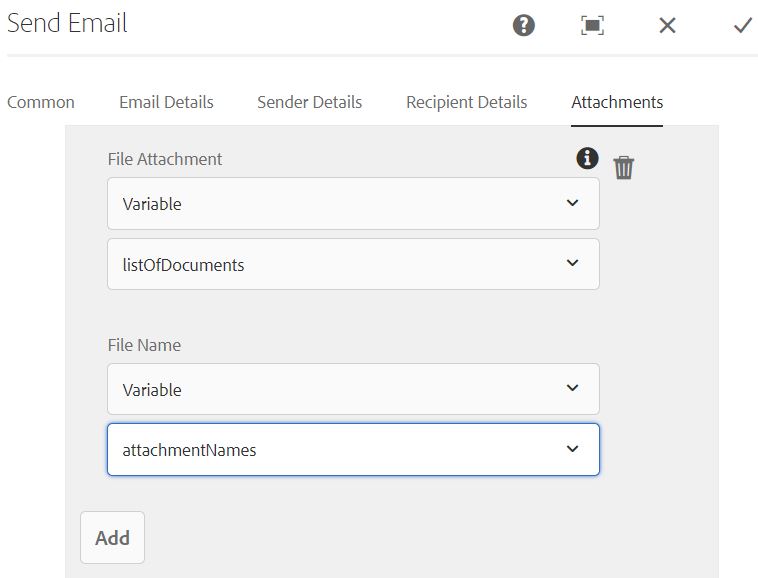Toggle fullscreen mode for Send Email dialog

(592, 26)
